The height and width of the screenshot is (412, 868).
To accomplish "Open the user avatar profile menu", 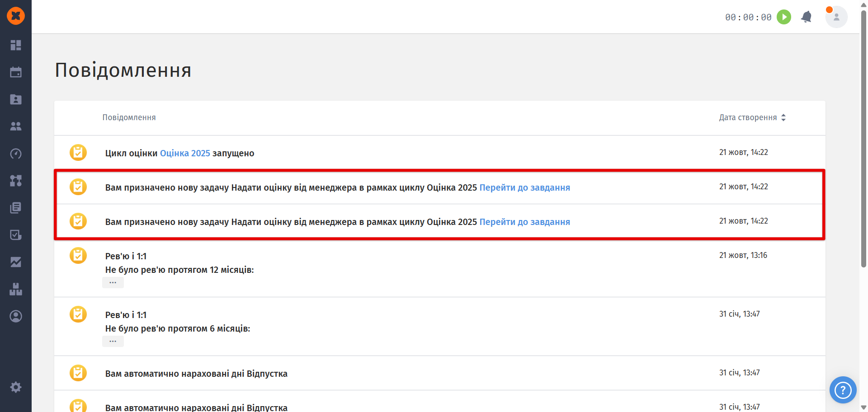I will (836, 17).
